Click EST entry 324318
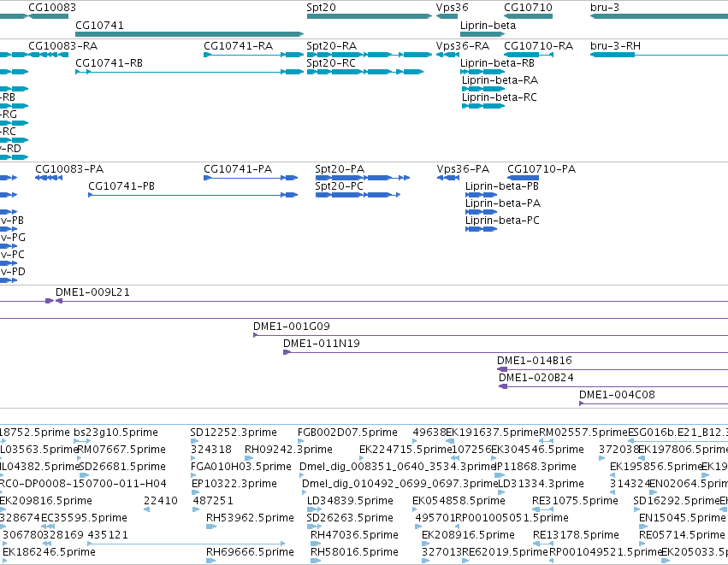Image resolution: width=728 pixels, height=565 pixels. (x=210, y=450)
